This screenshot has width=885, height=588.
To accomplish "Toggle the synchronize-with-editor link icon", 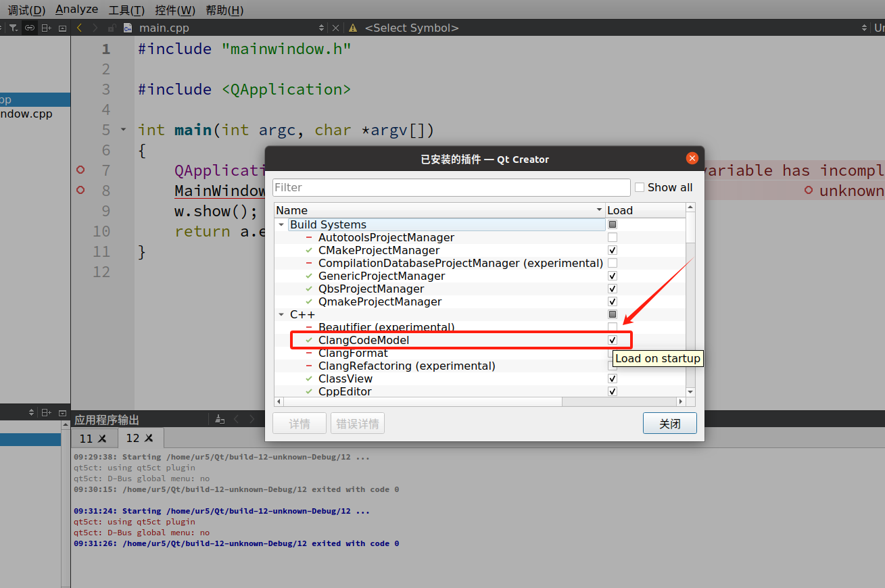I will 30,28.
